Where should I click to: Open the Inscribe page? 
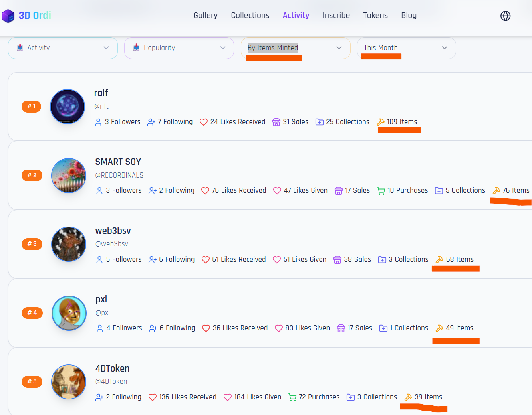click(336, 15)
